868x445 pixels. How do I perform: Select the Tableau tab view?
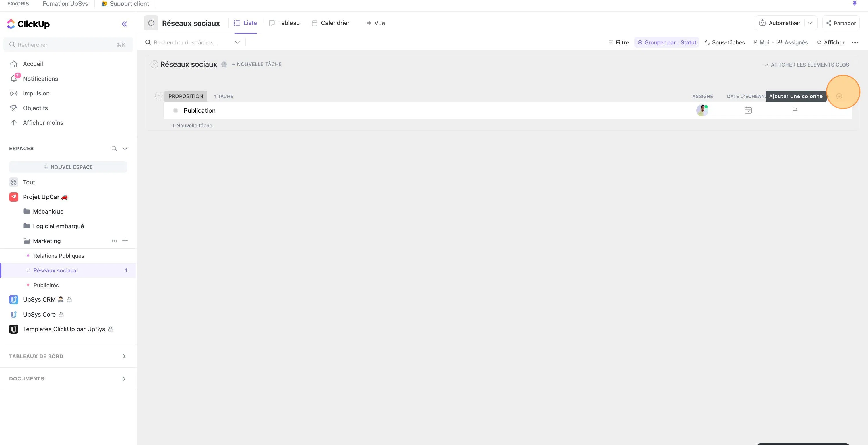288,23
